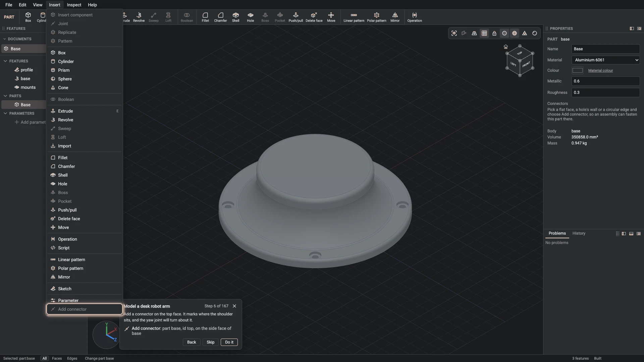This screenshot has height=362, width=644.
Task: Click the Push/pull toolbar icon
Action: click(x=296, y=17)
